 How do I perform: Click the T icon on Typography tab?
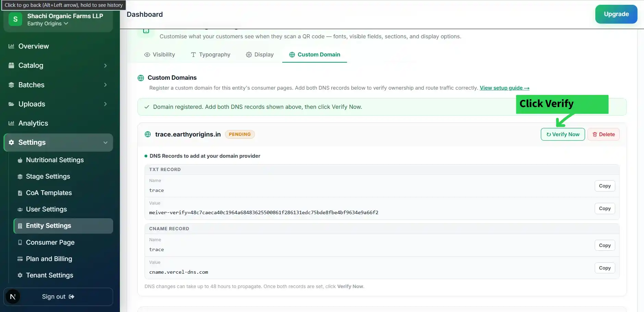coord(193,55)
